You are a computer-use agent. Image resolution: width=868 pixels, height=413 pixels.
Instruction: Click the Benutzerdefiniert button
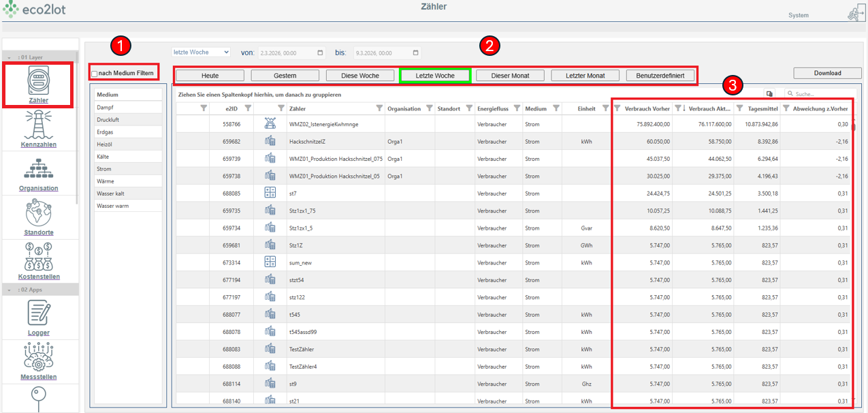tap(660, 75)
